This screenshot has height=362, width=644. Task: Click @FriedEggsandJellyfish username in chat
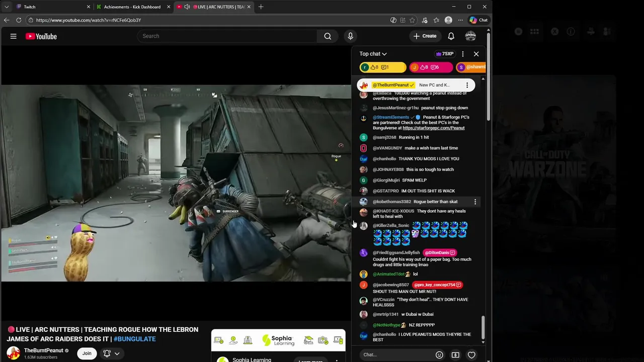pos(396,253)
